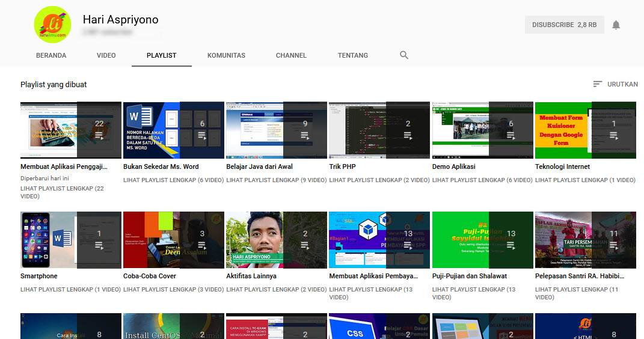Click the PowerPoint menu slide thumbnail
The height and width of the screenshot is (339, 644).
point(483,326)
